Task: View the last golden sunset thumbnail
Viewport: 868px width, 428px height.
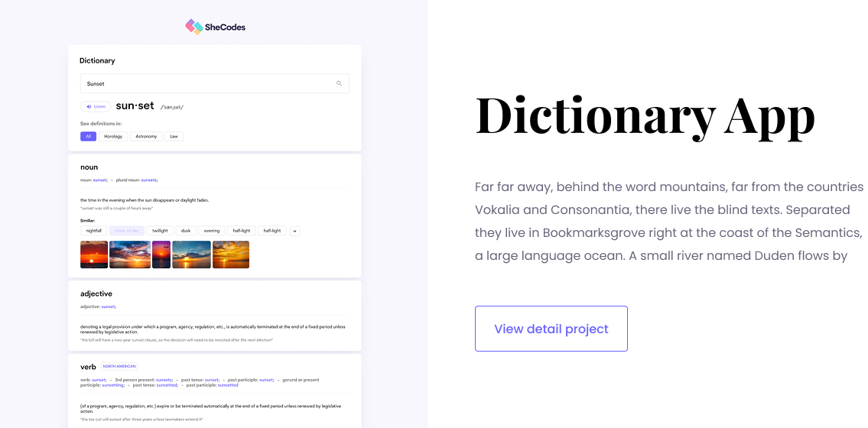Action: click(231, 255)
